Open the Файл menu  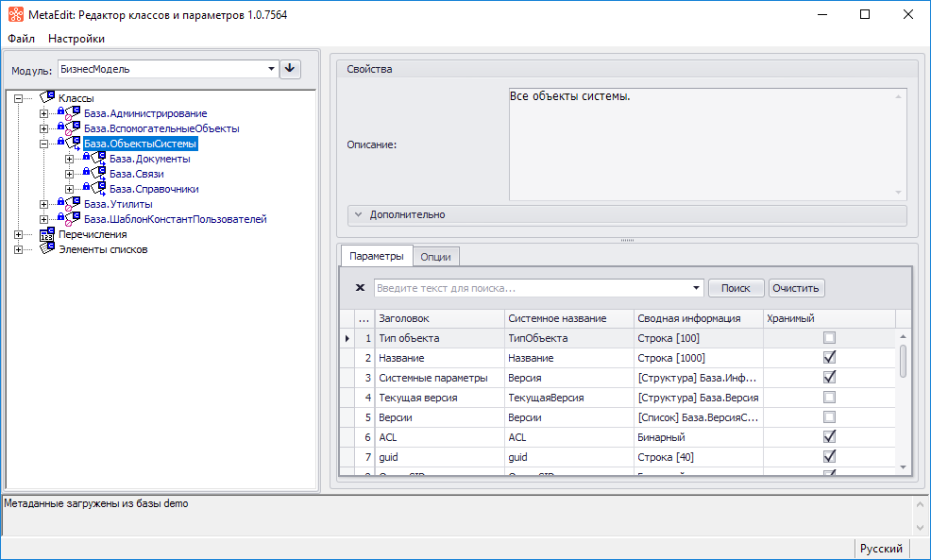click(21, 39)
